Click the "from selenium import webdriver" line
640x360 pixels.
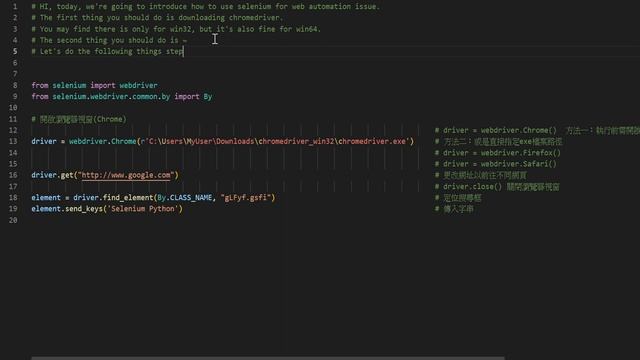pyautogui.click(x=94, y=85)
